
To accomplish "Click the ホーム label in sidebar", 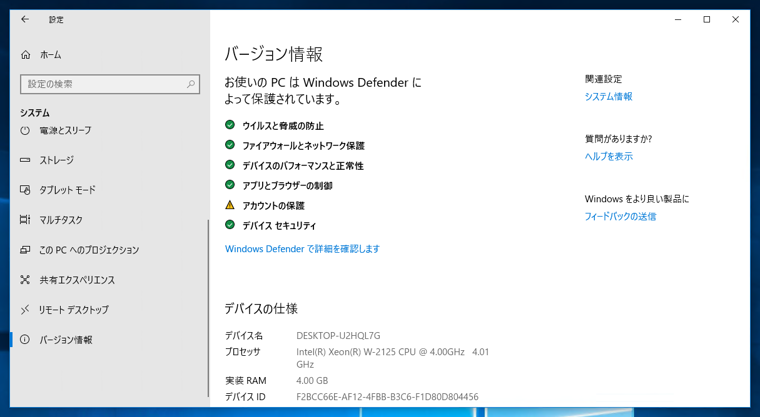I will (50, 55).
